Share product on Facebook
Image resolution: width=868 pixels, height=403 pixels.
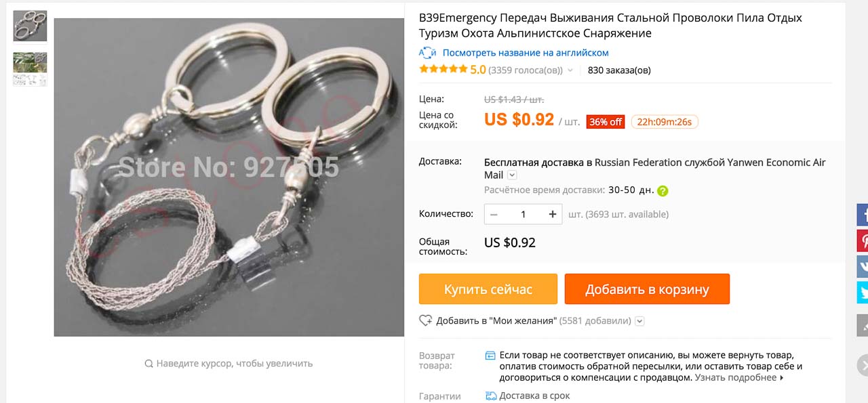pos(863,215)
